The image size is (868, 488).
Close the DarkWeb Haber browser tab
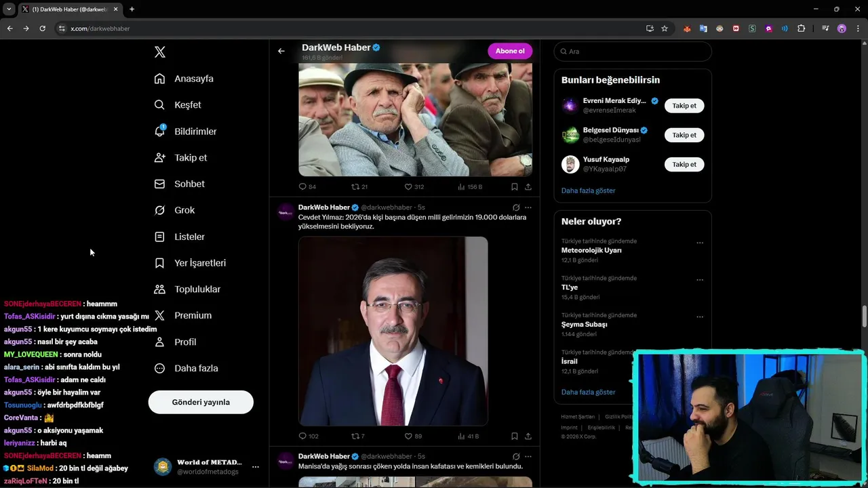(x=115, y=9)
